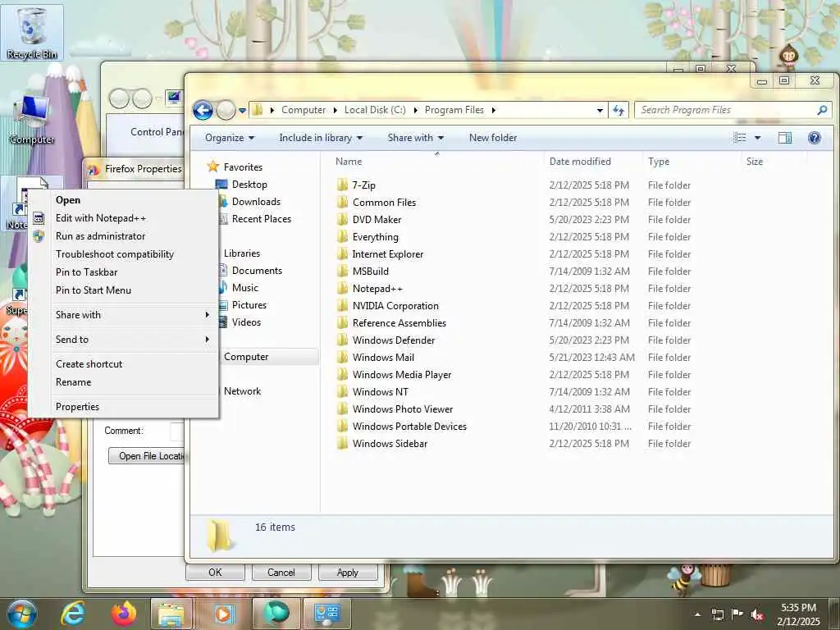
Task: Sort by the Type column header
Action: [x=659, y=162]
